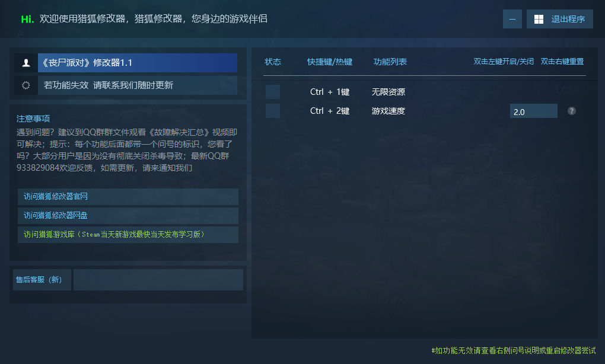The height and width of the screenshot is (364, 605).
Task: Toggle the 游戏速度 status checkbox
Action: [273, 111]
